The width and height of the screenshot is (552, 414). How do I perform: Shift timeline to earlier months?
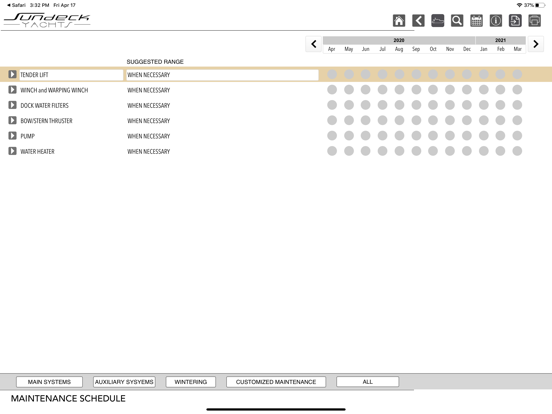point(314,44)
